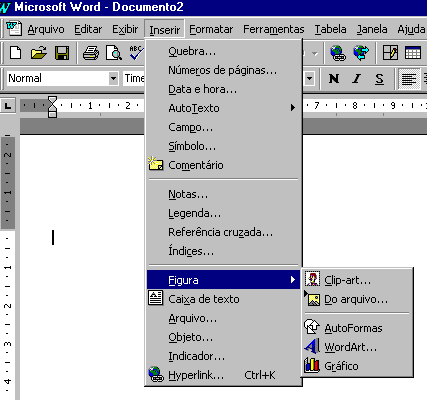This screenshot has height=400, width=427.
Task: Open the font size dropdown arrow
Action: pyautogui.click(x=309, y=79)
